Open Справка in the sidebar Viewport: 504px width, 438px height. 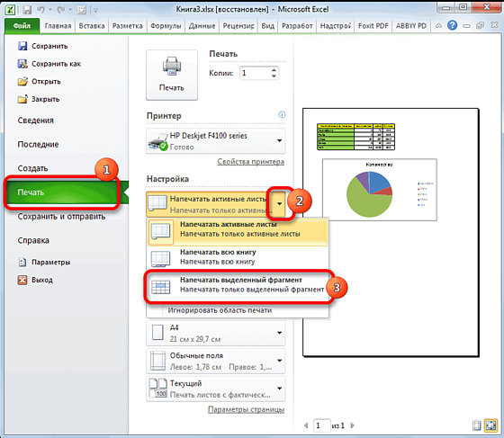33,240
